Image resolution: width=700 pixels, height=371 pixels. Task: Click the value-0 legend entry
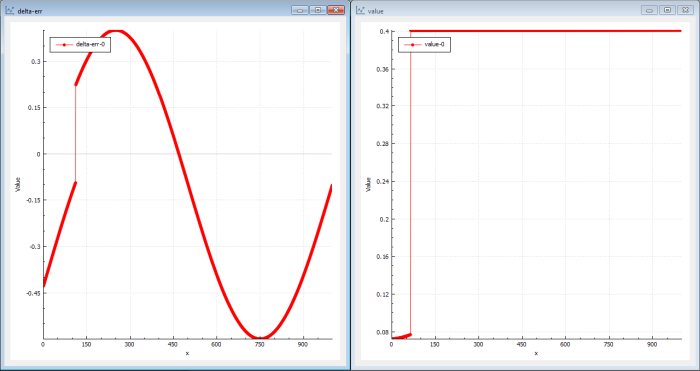pos(424,44)
